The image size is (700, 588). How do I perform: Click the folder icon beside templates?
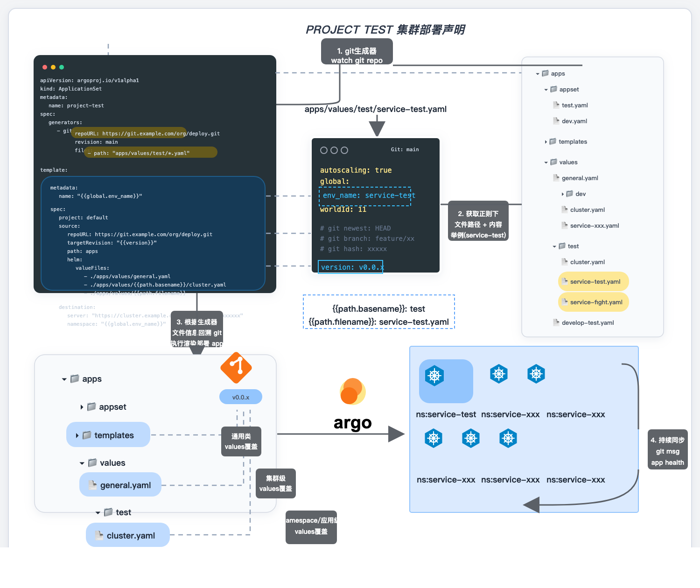tap(87, 435)
